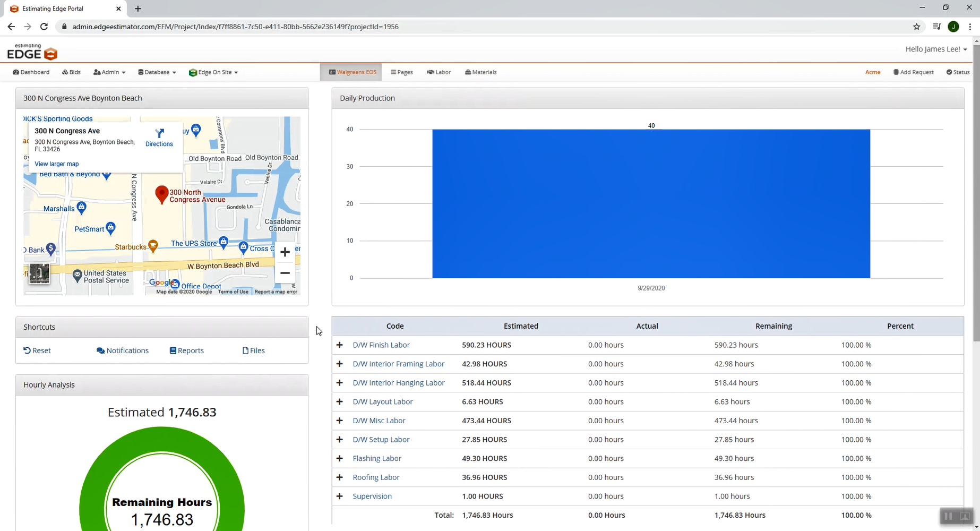This screenshot has height=531, width=980.
Task: Expand the D/W Finish Labor row
Action: coord(340,345)
